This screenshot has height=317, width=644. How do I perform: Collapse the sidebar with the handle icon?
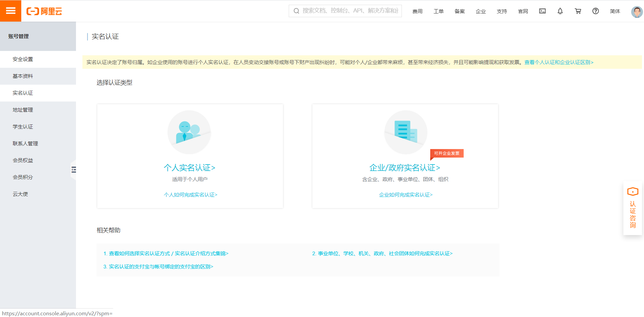pos(74,170)
